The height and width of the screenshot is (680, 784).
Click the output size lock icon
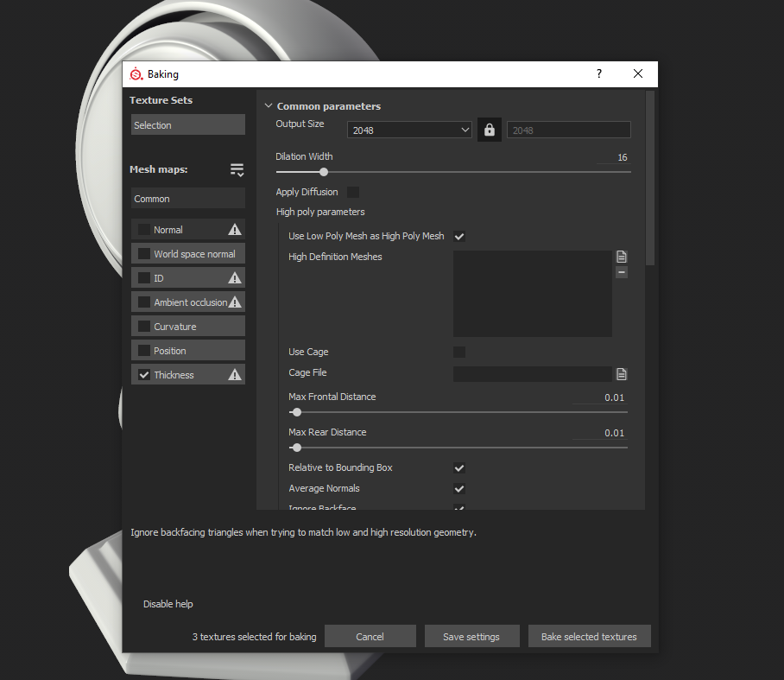[490, 130]
